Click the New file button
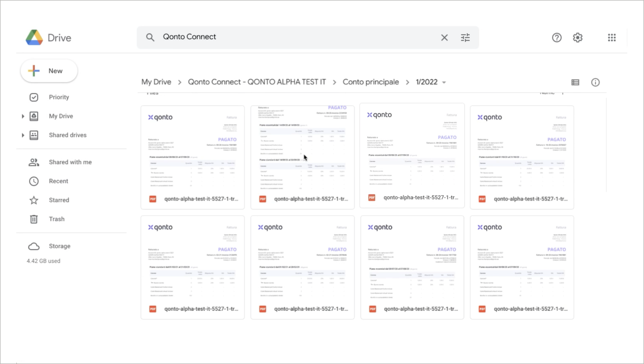Screen dimensions: 644x364 pyautogui.click(x=48, y=71)
